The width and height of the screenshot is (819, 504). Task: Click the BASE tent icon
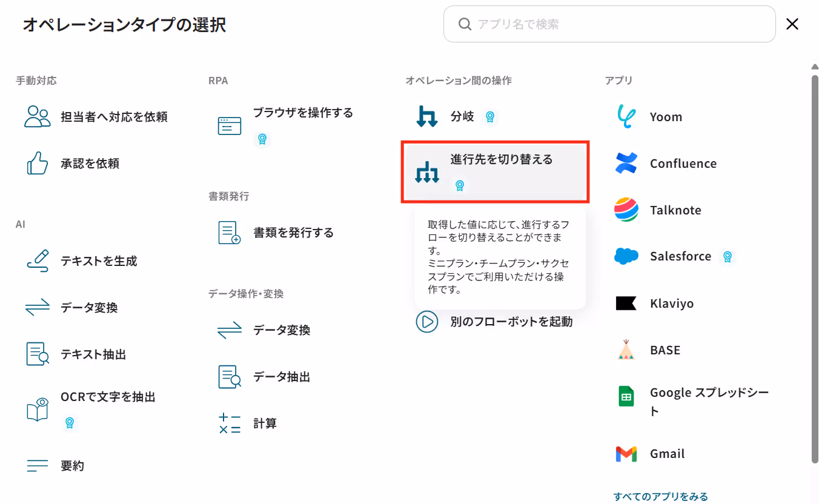[x=626, y=350]
